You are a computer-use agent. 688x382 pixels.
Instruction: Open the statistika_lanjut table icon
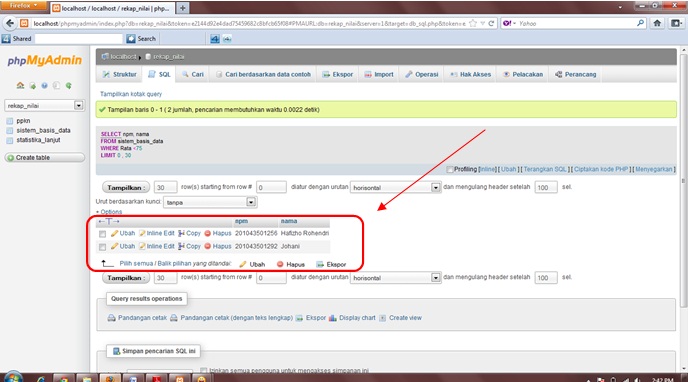[10, 140]
